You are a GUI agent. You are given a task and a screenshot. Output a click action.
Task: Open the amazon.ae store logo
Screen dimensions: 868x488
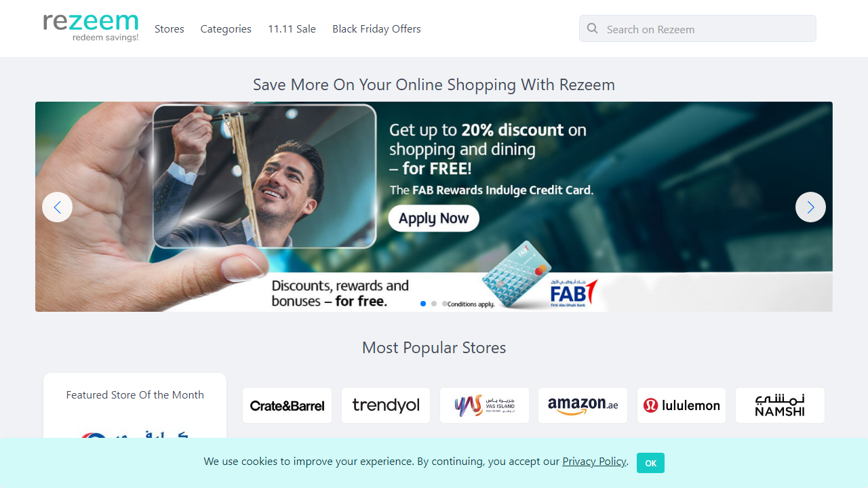pos(583,405)
